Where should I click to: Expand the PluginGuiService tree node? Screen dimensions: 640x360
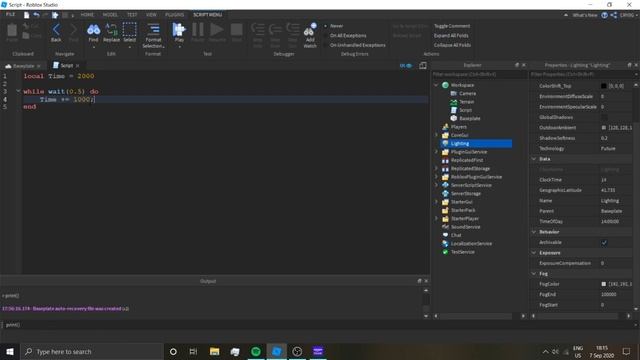click(x=436, y=152)
